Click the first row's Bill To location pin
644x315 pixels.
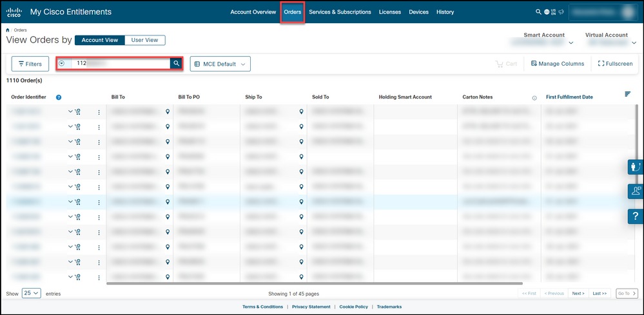(167, 111)
